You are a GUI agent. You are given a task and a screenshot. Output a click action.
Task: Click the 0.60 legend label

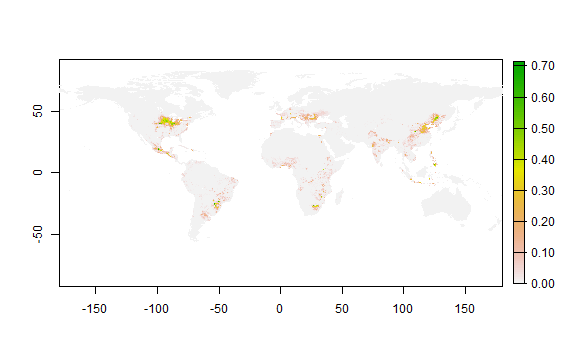tap(543, 98)
